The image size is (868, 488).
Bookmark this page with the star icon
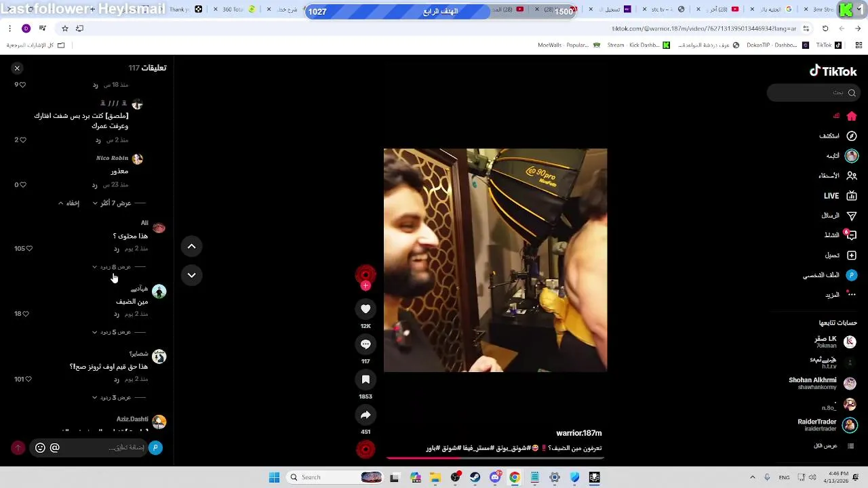(x=65, y=28)
